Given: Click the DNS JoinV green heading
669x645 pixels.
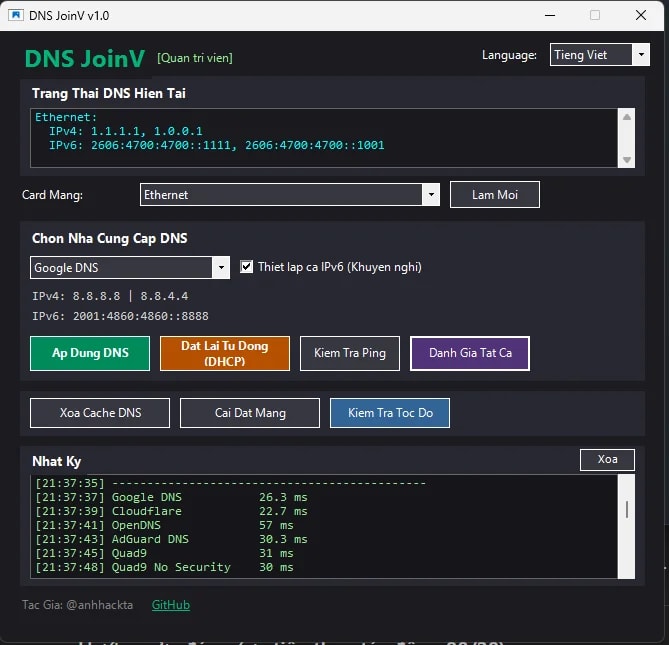Looking at the screenshot, I should pyautogui.click(x=85, y=58).
